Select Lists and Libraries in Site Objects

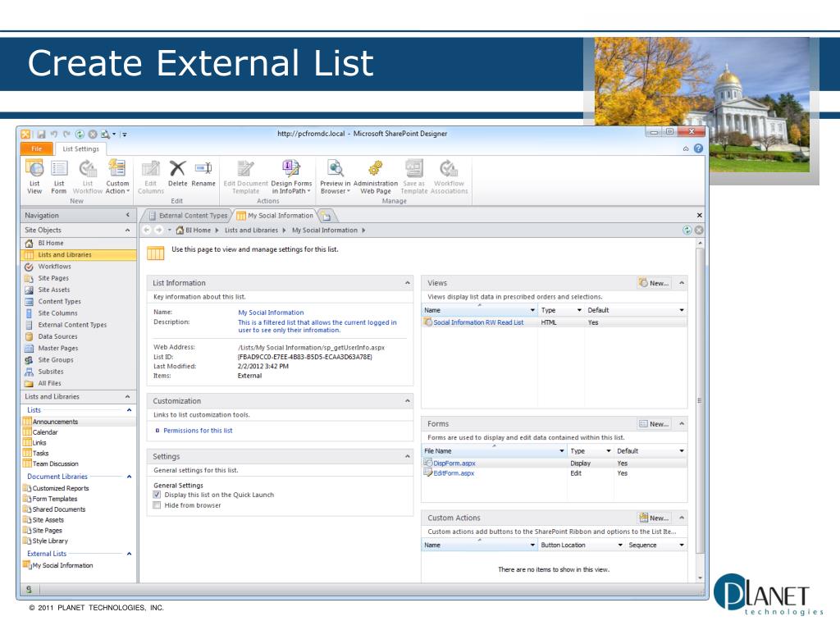point(78,255)
